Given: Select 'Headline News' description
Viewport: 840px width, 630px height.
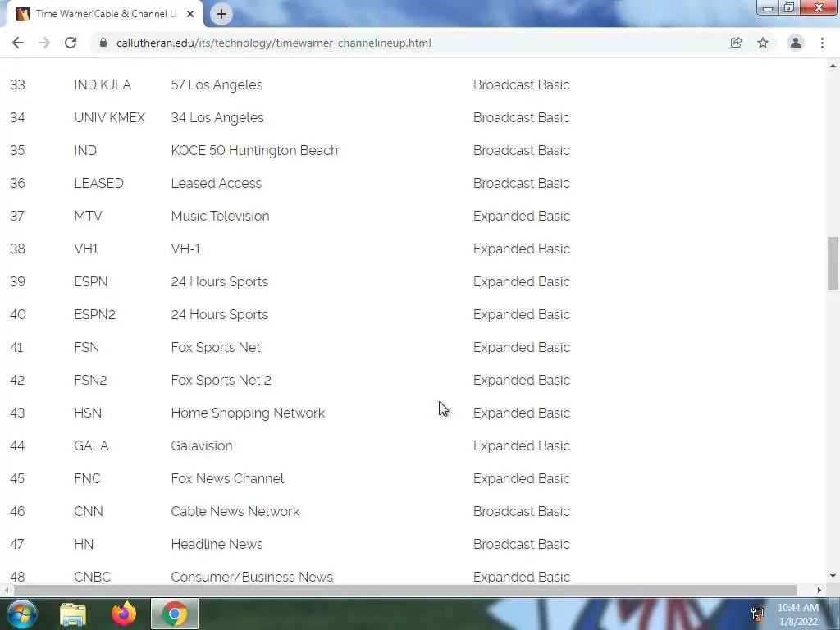Looking at the screenshot, I should pyautogui.click(x=217, y=545).
